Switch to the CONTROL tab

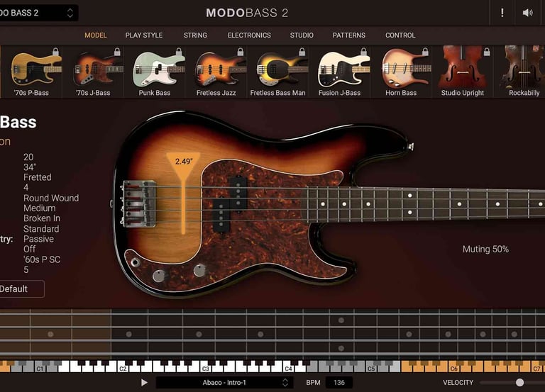coord(400,35)
